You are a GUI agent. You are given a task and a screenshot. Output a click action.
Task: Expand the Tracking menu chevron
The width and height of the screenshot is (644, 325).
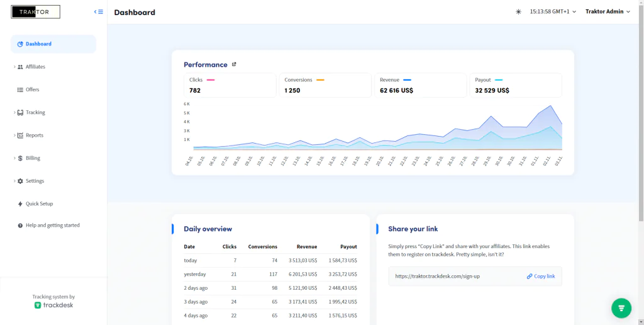click(x=14, y=112)
